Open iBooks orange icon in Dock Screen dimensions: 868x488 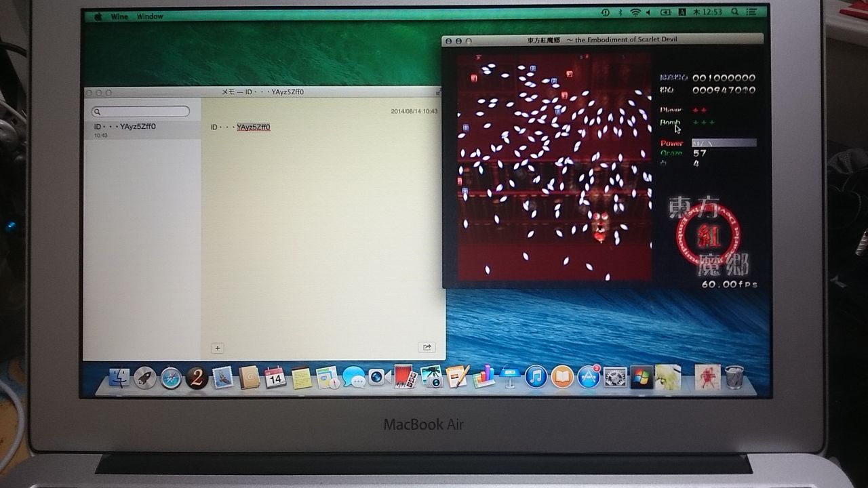coord(562,376)
